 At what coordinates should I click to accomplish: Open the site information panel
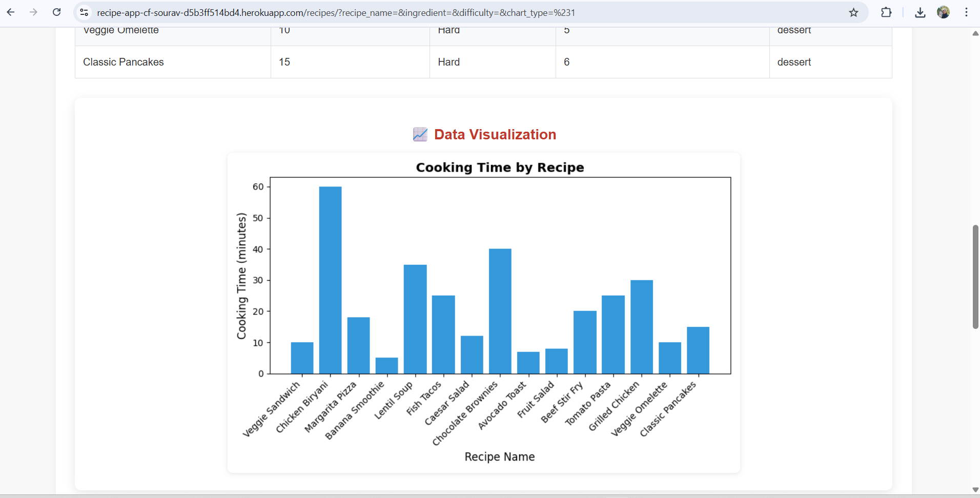[84, 12]
